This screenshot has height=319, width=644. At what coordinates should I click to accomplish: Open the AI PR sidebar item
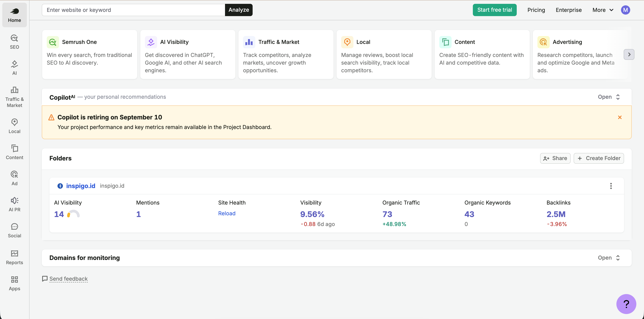click(15, 205)
